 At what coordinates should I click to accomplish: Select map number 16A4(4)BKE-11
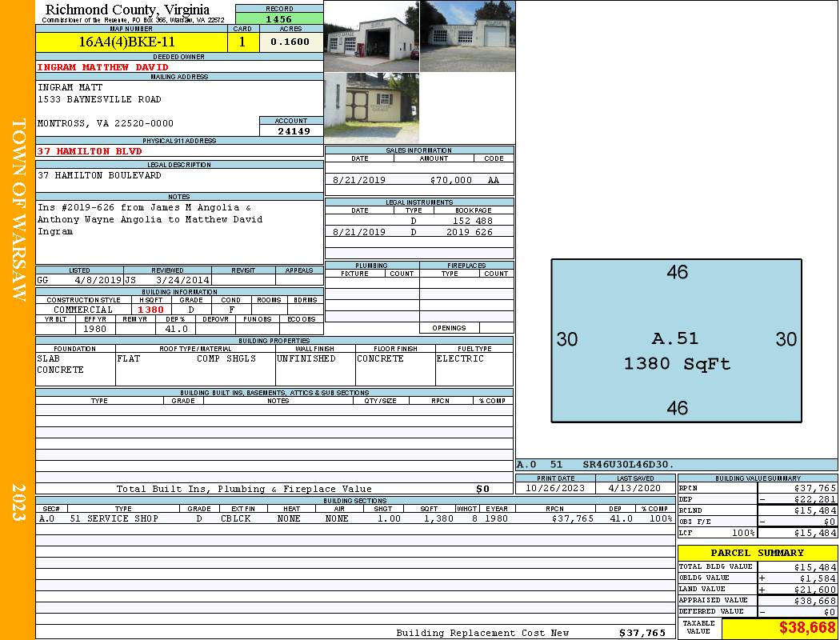127,42
